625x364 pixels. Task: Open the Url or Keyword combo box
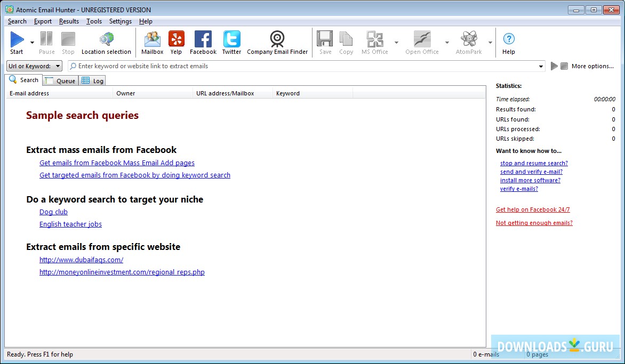(34, 66)
